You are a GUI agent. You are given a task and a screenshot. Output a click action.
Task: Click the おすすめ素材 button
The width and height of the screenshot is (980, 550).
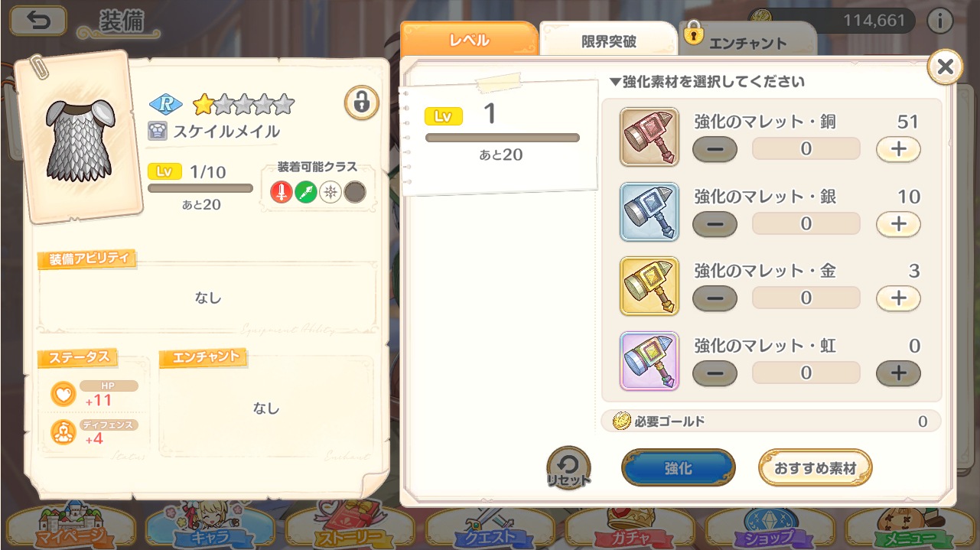[x=816, y=468]
